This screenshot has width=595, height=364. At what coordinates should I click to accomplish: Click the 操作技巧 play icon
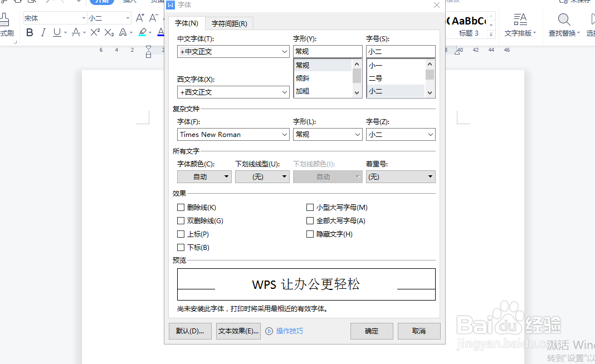pos(269,331)
